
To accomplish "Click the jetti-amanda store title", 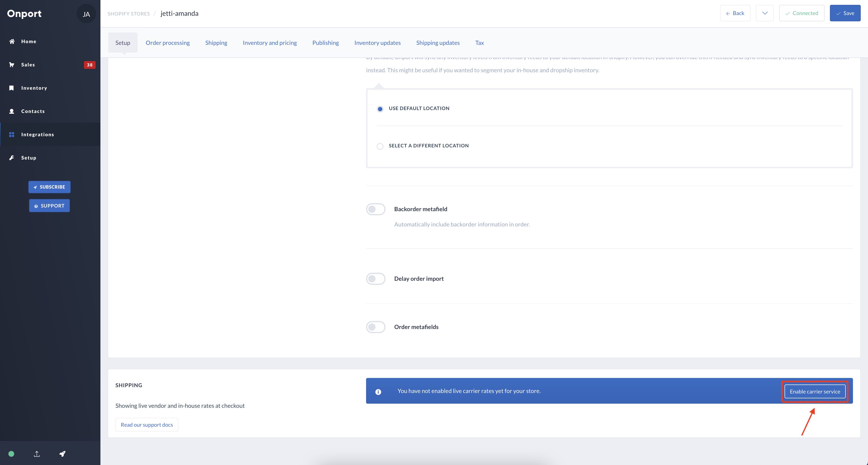I will click(180, 14).
